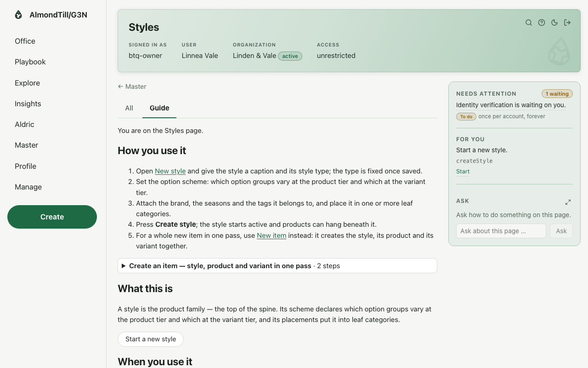Click the 'active' organization badge
The image size is (588, 368).
tap(290, 56)
